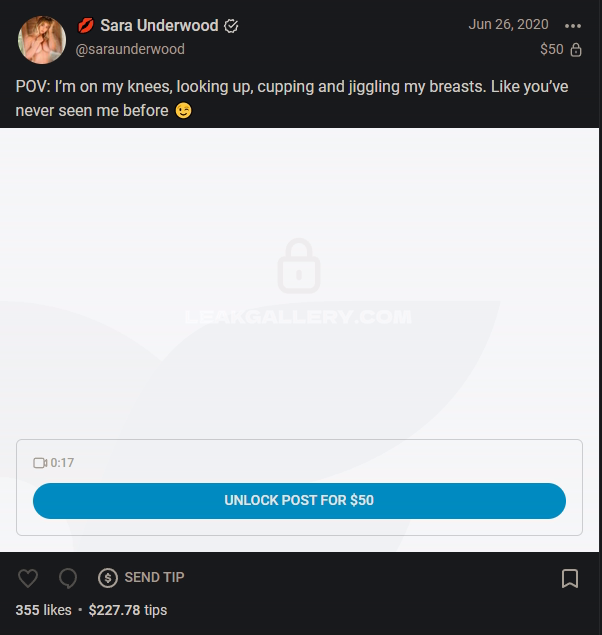Bookmark this post

tap(570, 578)
